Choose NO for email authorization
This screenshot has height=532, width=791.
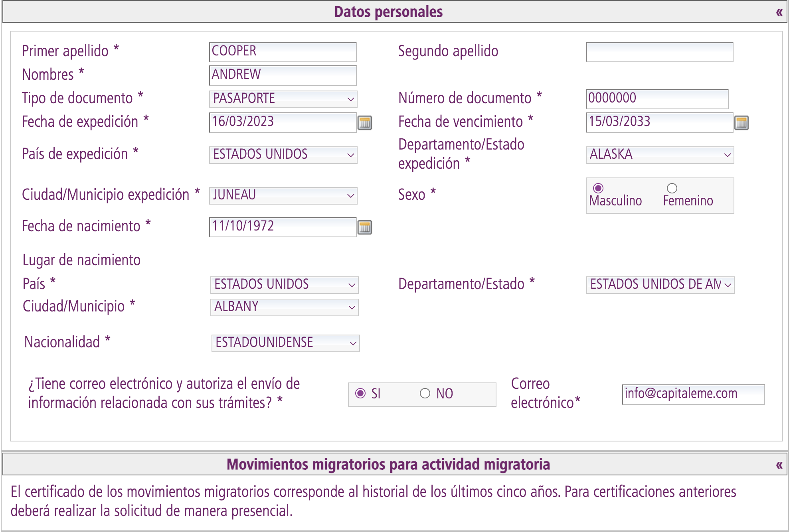tap(425, 394)
